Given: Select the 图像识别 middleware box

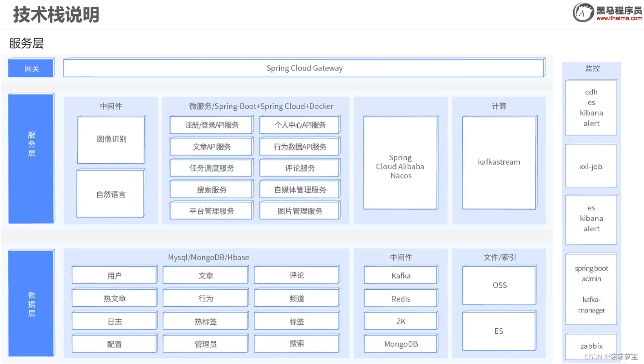Looking at the screenshot, I should coord(111,139).
